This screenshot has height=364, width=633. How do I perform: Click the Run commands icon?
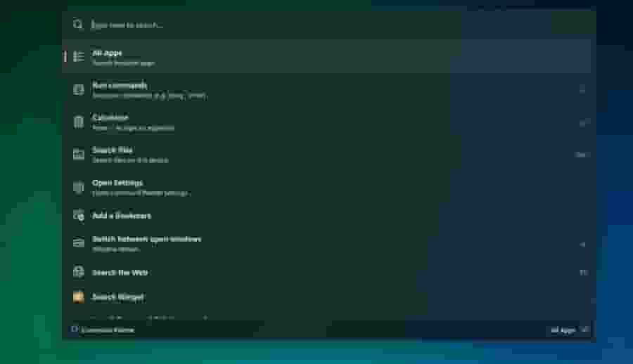point(78,89)
